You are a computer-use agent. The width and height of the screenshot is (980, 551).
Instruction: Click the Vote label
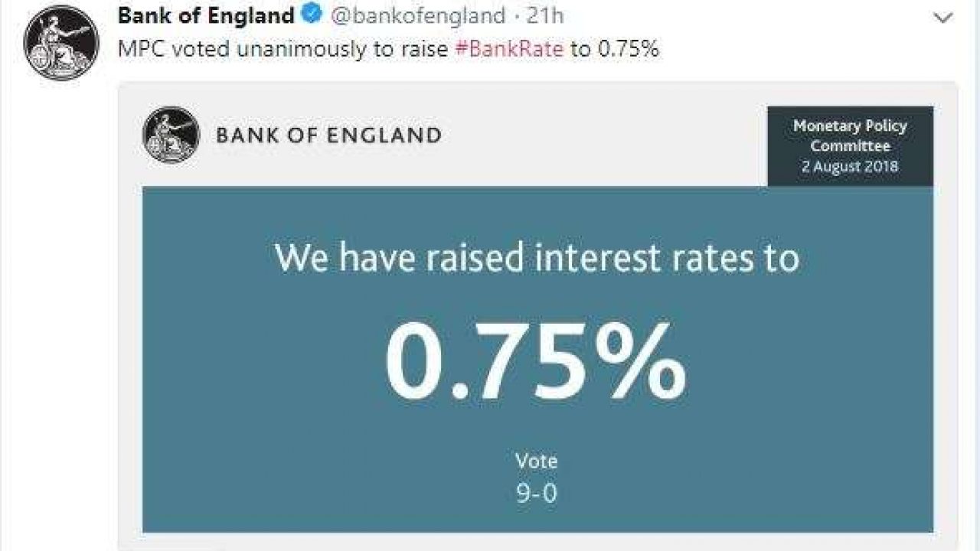(x=536, y=461)
